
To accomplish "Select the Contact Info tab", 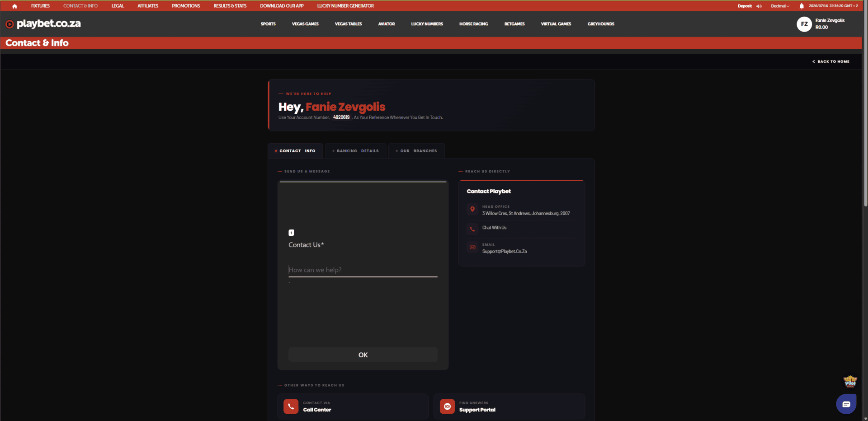I will click(x=295, y=151).
